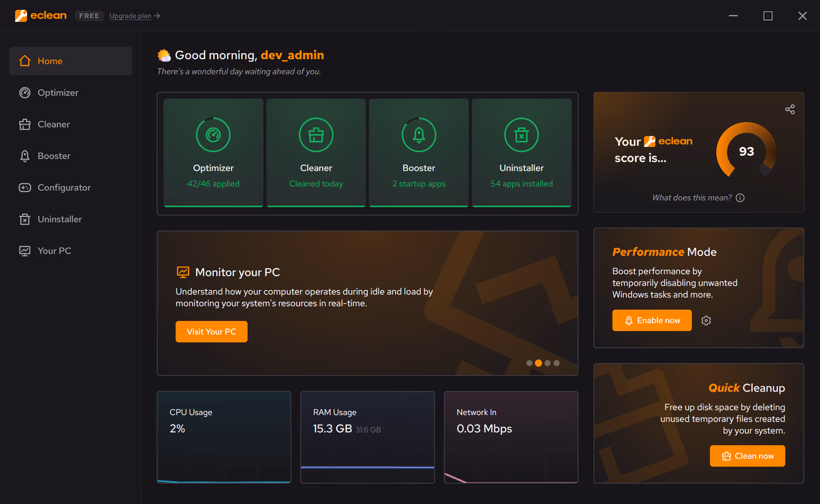
Task: Click the dev_admin username text
Action: pyautogui.click(x=292, y=55)
